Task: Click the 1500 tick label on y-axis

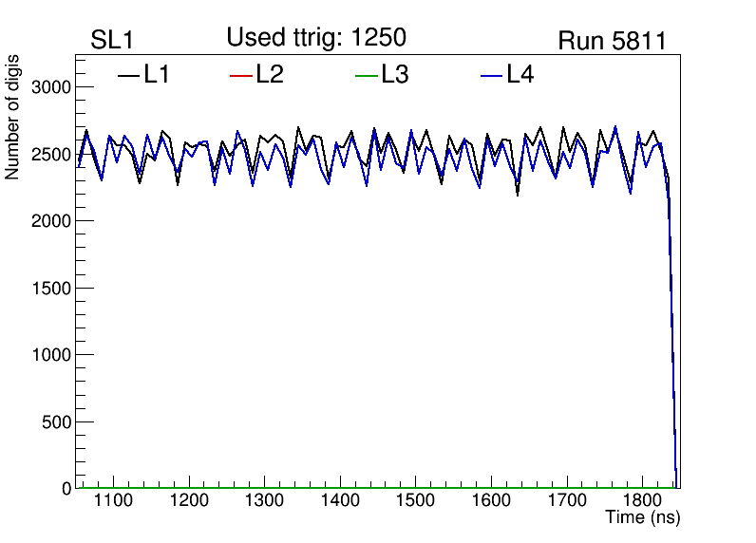Action: (x=53, y=289)
